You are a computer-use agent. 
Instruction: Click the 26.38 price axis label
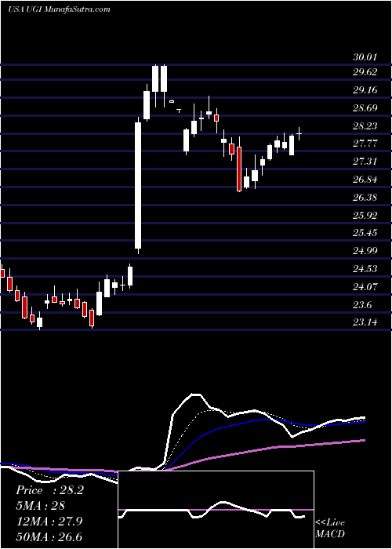pos(365,198)
